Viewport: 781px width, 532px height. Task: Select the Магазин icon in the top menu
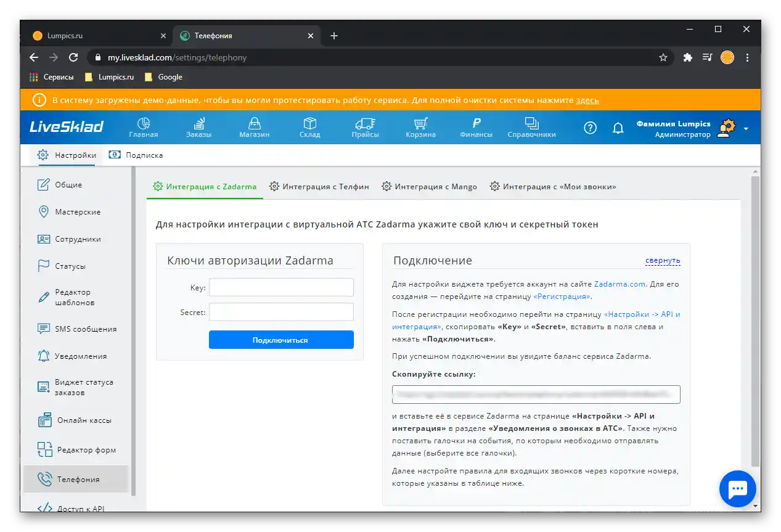[254, 127]
